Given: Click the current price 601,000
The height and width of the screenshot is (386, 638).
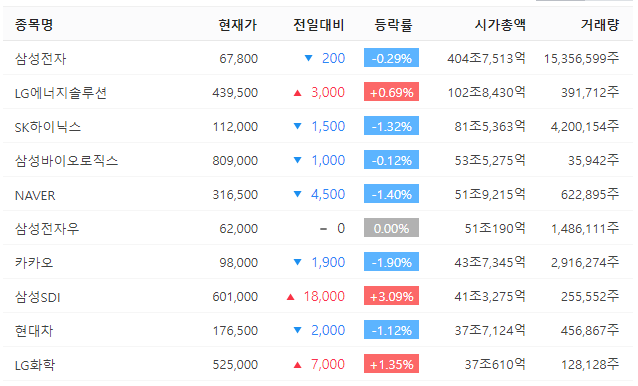Looking at the screenshot, I should pos(235,297).
